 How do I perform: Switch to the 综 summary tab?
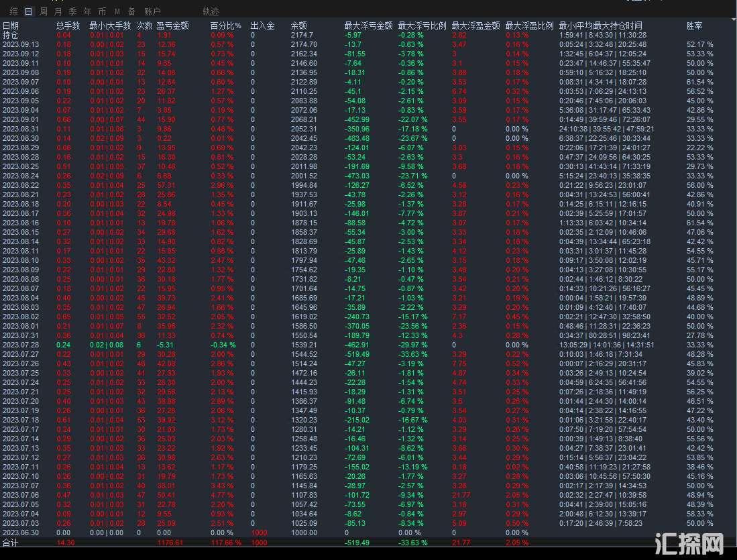[13, 11]
